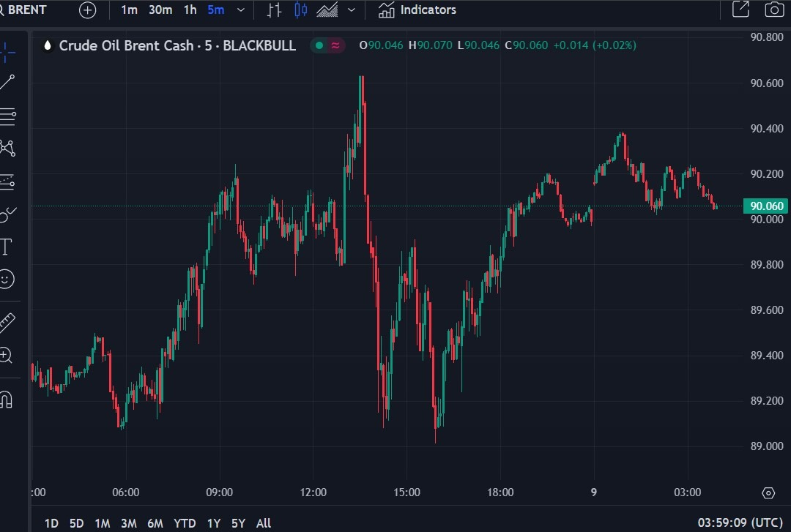Set the date range to YTD
Screen dimensions: 791x532
click(185, 523)
